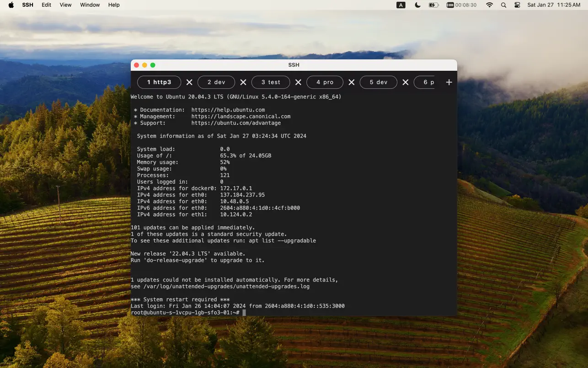
Task: Open a new tab with the plus icon
Action: coord(449,82)
